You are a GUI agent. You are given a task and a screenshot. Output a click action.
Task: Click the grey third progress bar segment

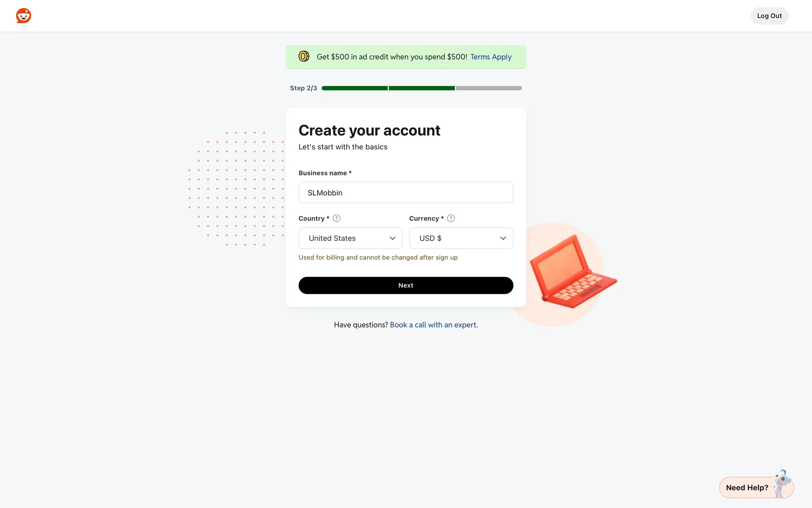click(488, 88)
